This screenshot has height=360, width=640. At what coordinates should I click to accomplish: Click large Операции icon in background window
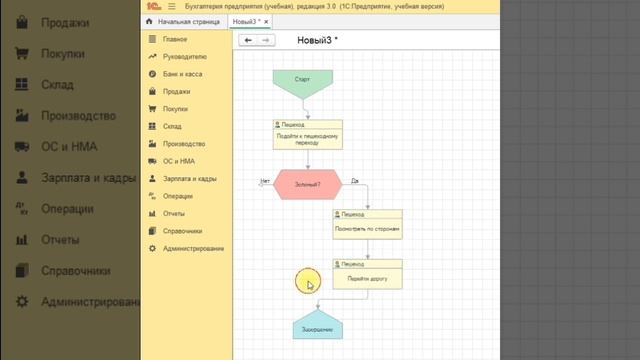[22, 208]
